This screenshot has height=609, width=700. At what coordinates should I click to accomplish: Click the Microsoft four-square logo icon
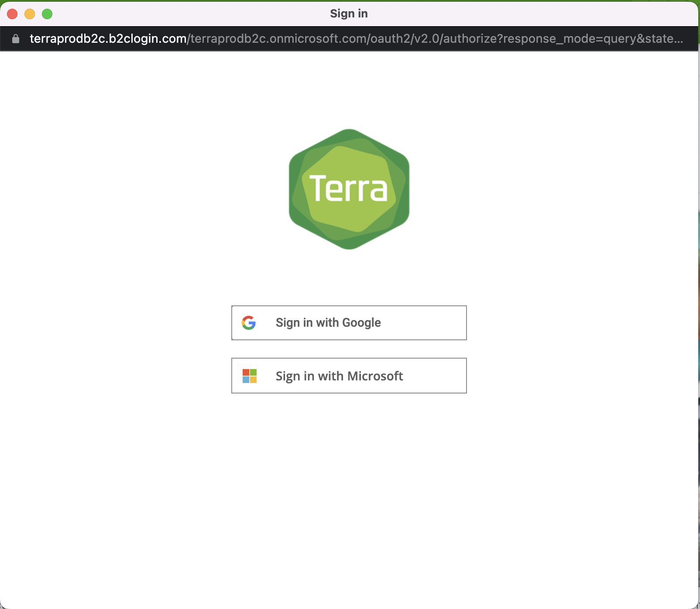[x=250, y=376]
